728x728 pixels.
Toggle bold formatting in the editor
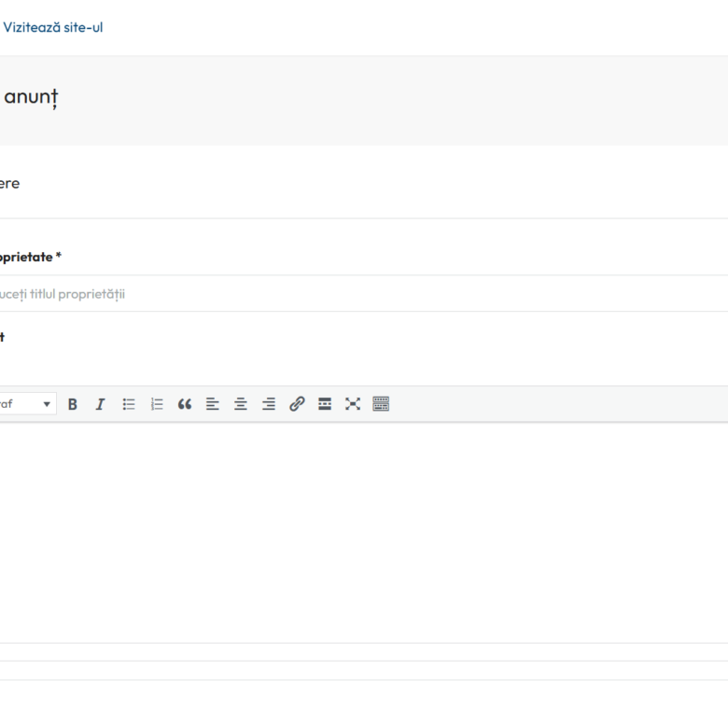point(73,404)
